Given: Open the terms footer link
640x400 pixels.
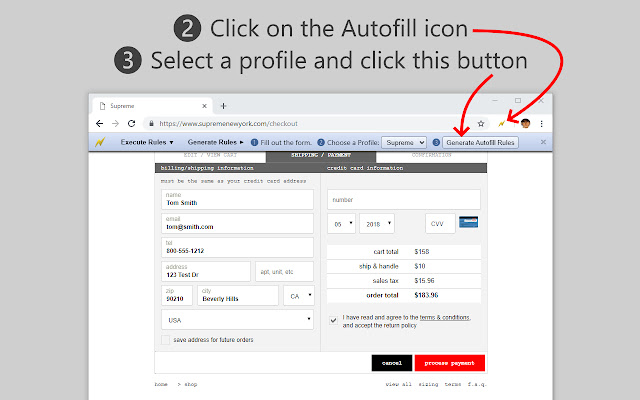Looking at the screenshot, I should coord(453,384).
